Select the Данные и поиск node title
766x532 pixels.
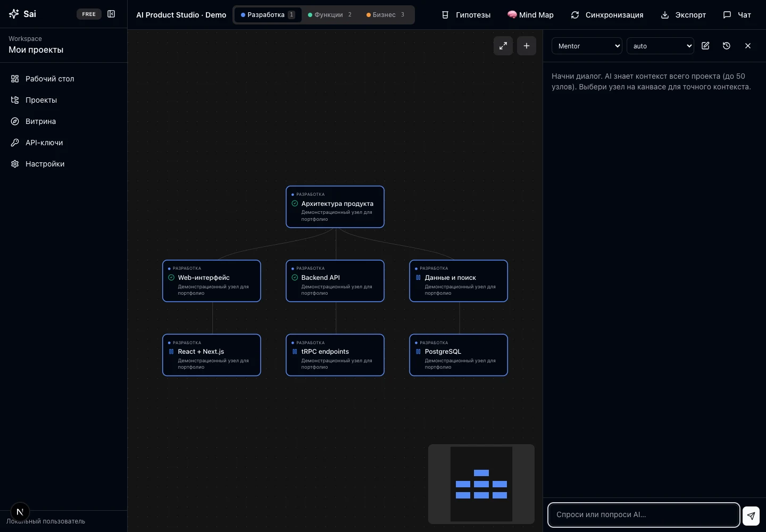click(450, 277)
